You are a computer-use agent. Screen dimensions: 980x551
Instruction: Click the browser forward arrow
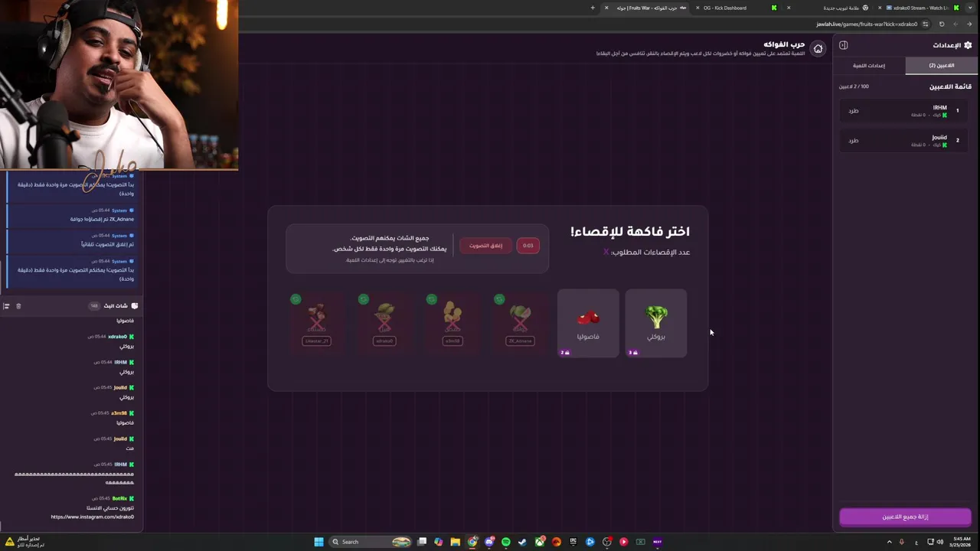(x=955, y=24)
